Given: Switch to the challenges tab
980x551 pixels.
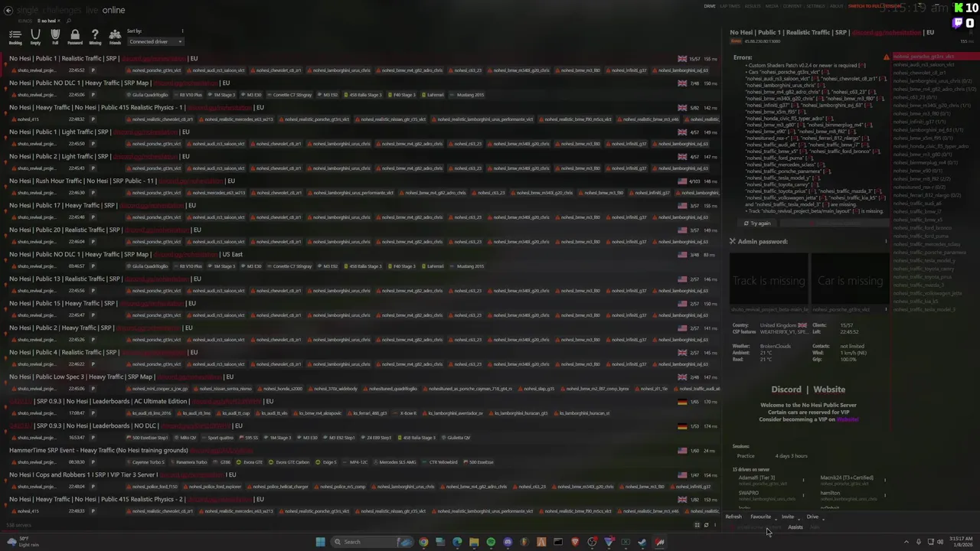Looking at the screenshot, I should (x=61, y=10).
